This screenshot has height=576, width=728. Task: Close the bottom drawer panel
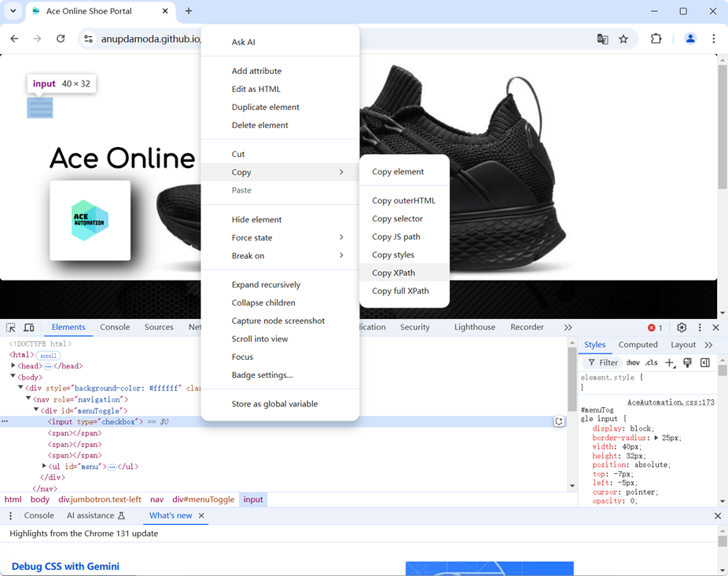click(718, 515)
